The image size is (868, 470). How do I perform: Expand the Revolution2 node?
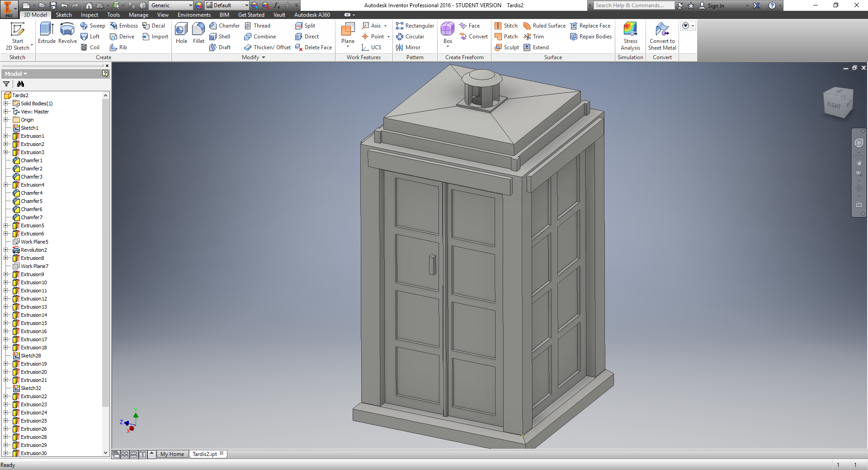click(x=6, y=250)
